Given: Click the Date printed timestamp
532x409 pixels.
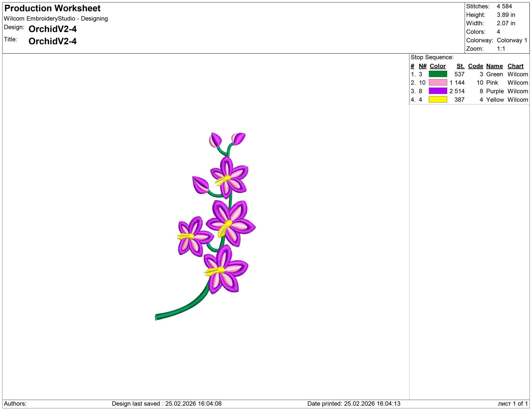Looking at the screenshot, I should point(354,404).
